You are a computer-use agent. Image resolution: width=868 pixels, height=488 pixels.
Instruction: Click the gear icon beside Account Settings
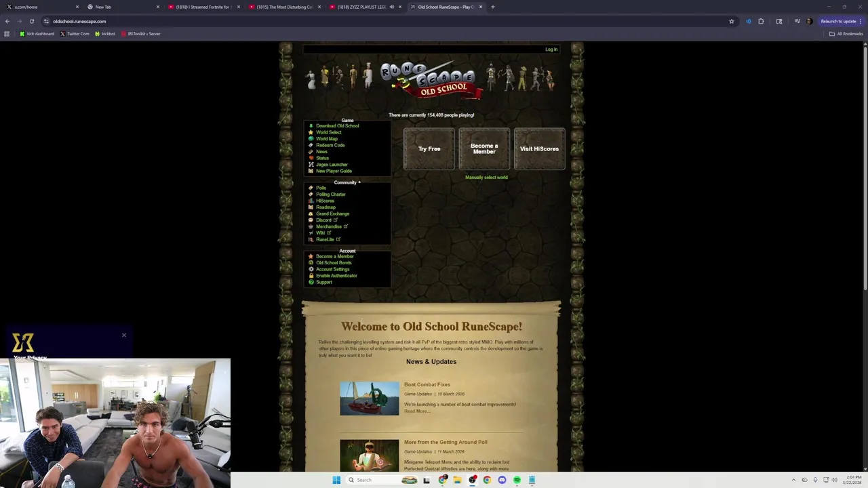point(311,269)
